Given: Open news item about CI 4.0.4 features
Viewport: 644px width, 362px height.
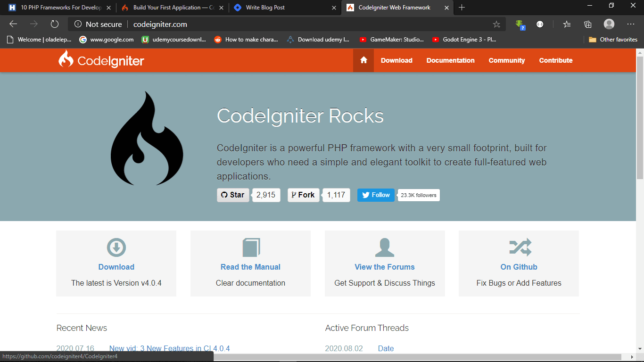Looking at the screenshot, I should tap(169, 349).
